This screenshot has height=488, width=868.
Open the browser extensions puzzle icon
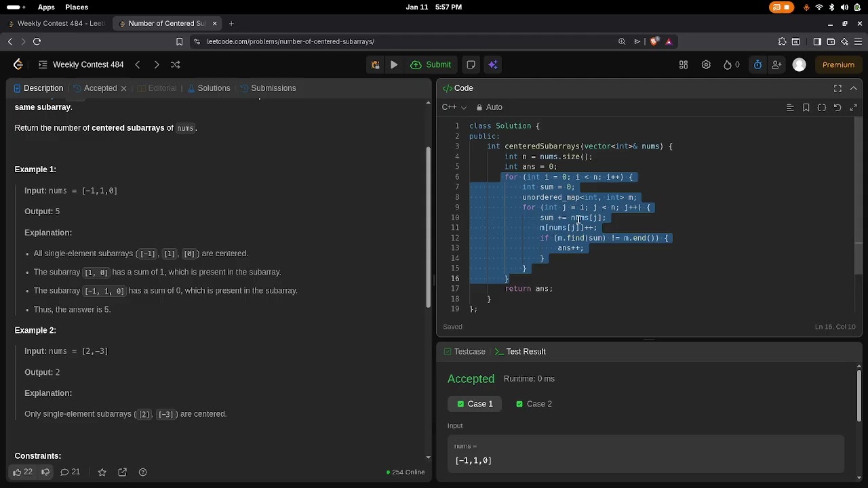coord(783,42)
